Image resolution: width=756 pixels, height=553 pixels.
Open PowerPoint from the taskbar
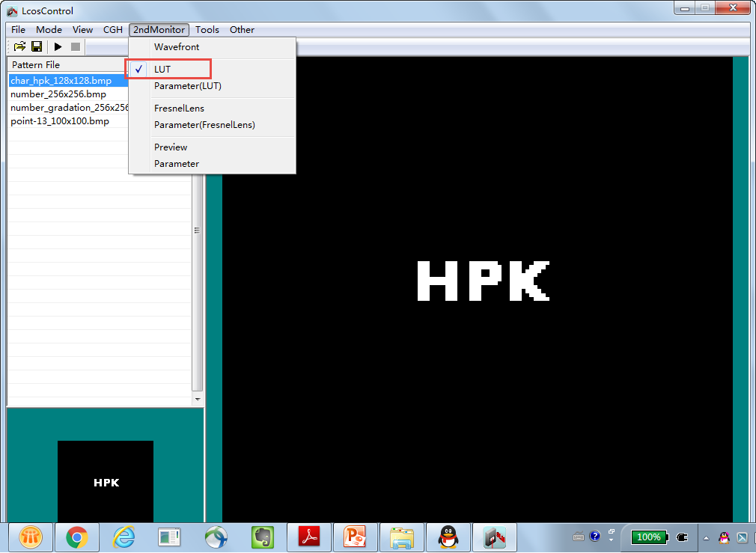355,537
